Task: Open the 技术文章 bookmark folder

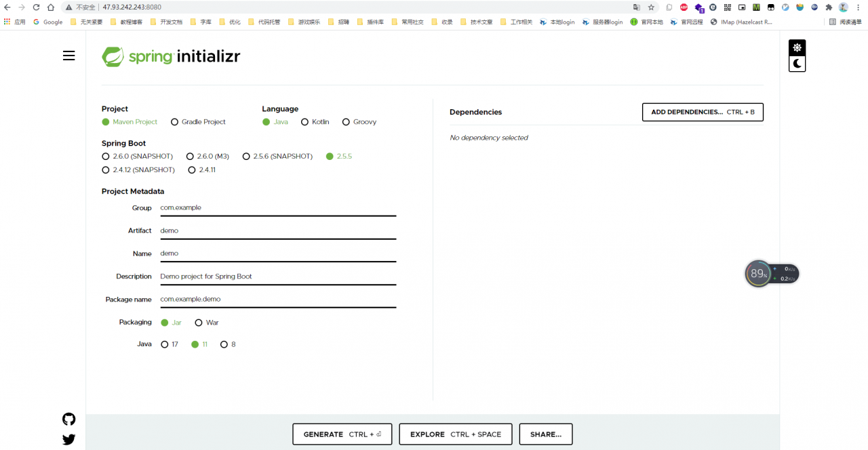Action: coord(476,22)
